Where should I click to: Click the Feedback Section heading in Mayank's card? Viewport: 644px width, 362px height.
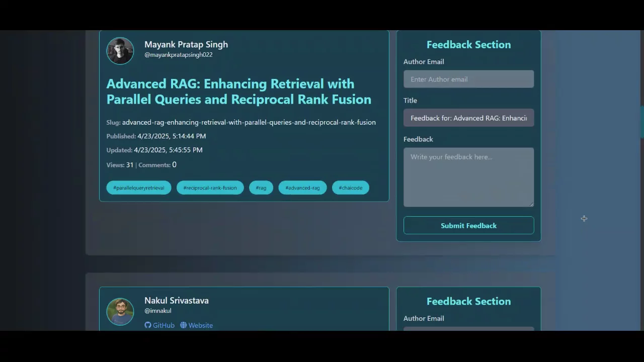[468, 45]
